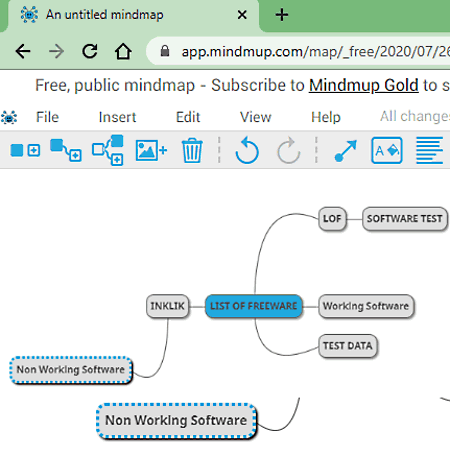
Task: Open a new browser tab with the plus
Action: click(x=282, y=15)
